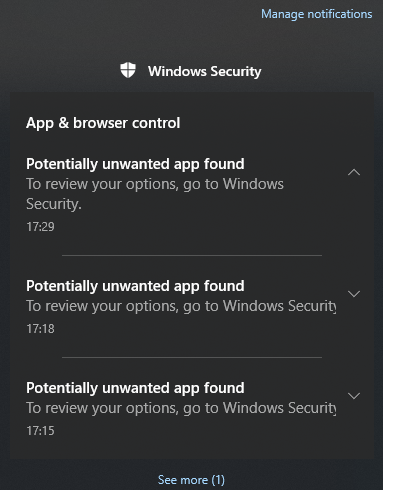Click the Windows Security shield icon

tap(128, 70)
